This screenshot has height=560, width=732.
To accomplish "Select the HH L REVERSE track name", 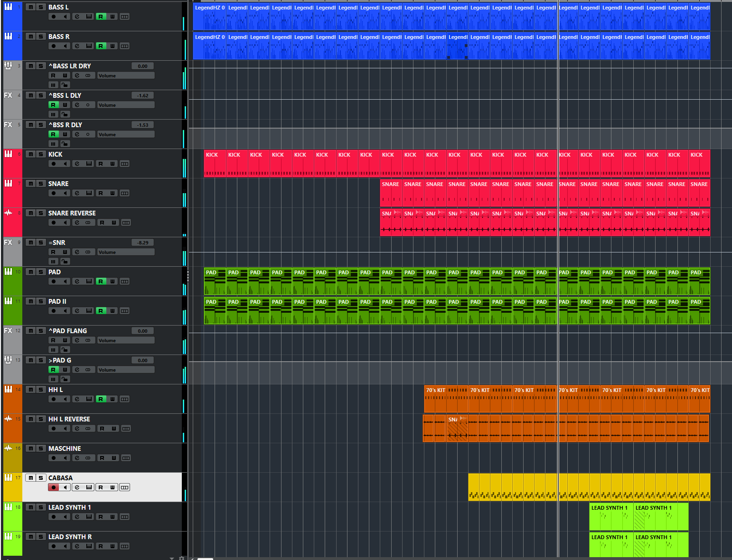I will coord(69,419).
